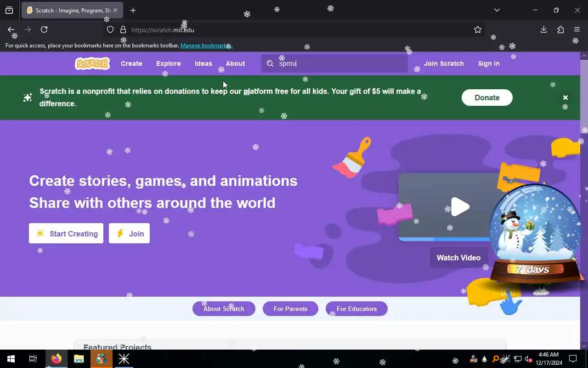Click the muted volume tray icon
This screenshot has width=588, height=368.
coord(528,359)
